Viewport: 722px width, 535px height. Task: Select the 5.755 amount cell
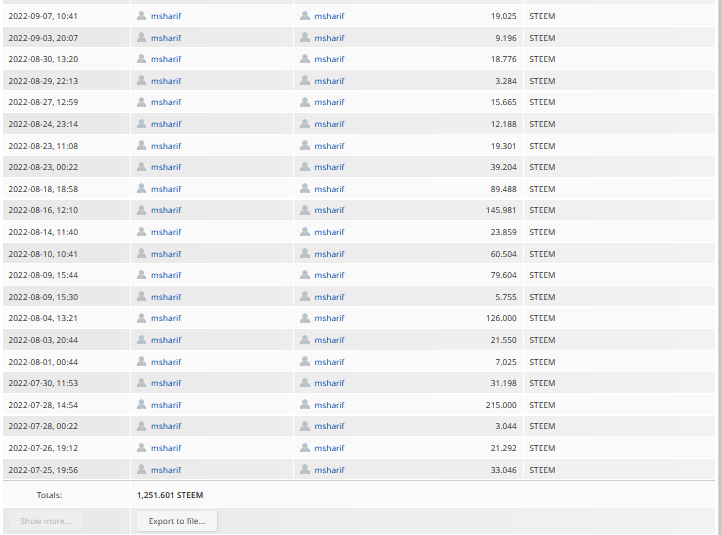[x=506, y=297]
